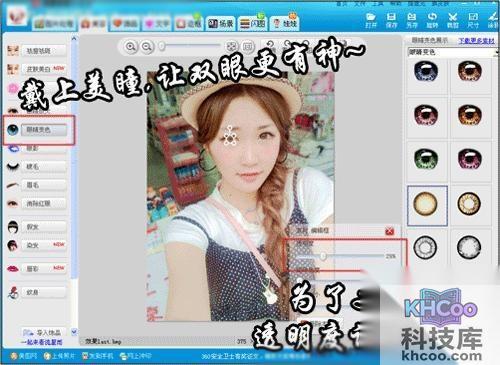500x365 pixels.
Task: Click the 另存 save-as icon
Action: pos(412,21)
